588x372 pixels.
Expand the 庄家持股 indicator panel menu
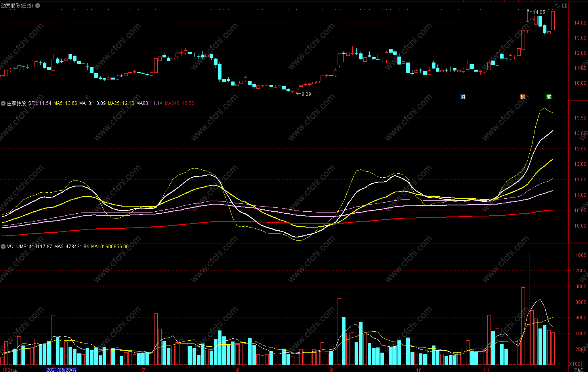click(3, 103)
